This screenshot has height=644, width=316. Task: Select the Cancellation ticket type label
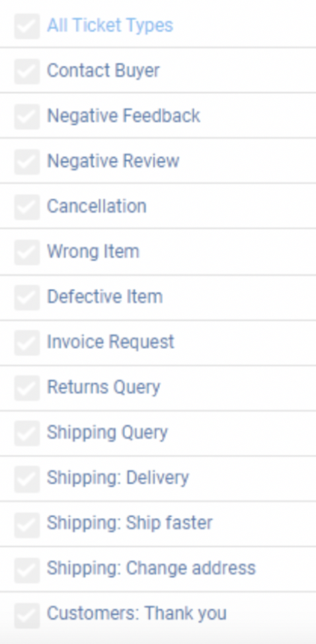pos(97,206)
